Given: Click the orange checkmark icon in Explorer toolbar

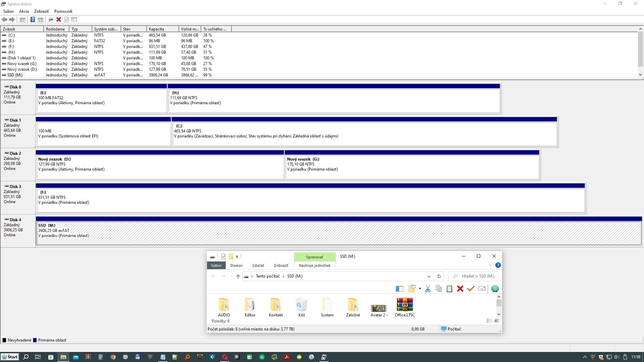Looking at the screenshot, I should pos(471,289).
